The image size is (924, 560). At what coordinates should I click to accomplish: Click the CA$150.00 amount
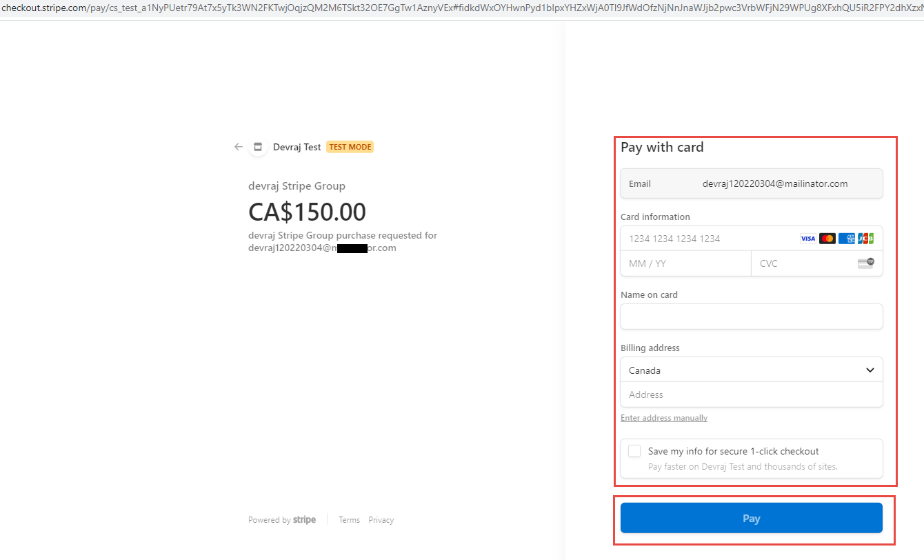307,212
